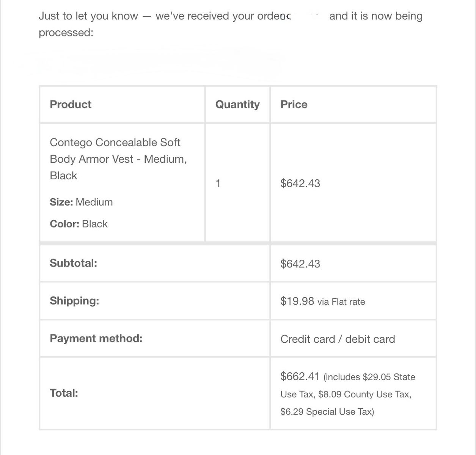Click the subtotal amount $642.43
476x455 pixels.
click(x=300, y=264)
